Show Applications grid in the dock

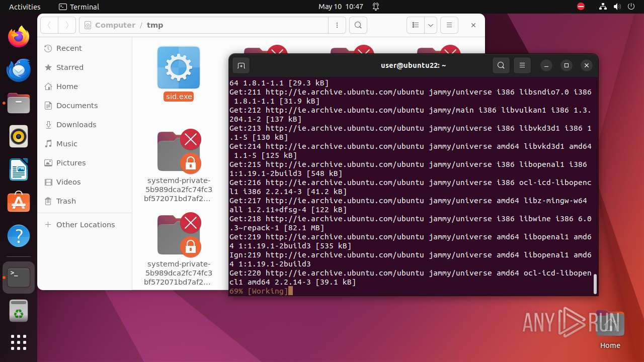19,342
